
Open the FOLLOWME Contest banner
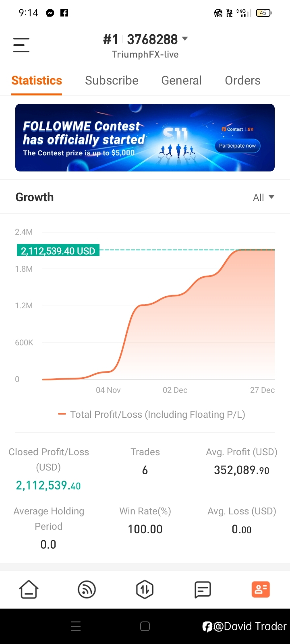[x=145, y=138]
